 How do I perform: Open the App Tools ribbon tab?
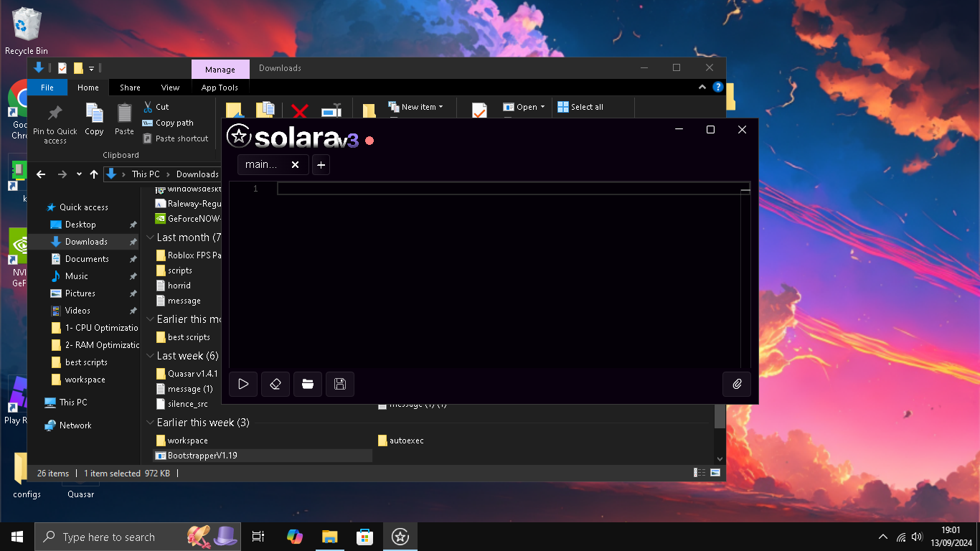click(x=220, y=88)
